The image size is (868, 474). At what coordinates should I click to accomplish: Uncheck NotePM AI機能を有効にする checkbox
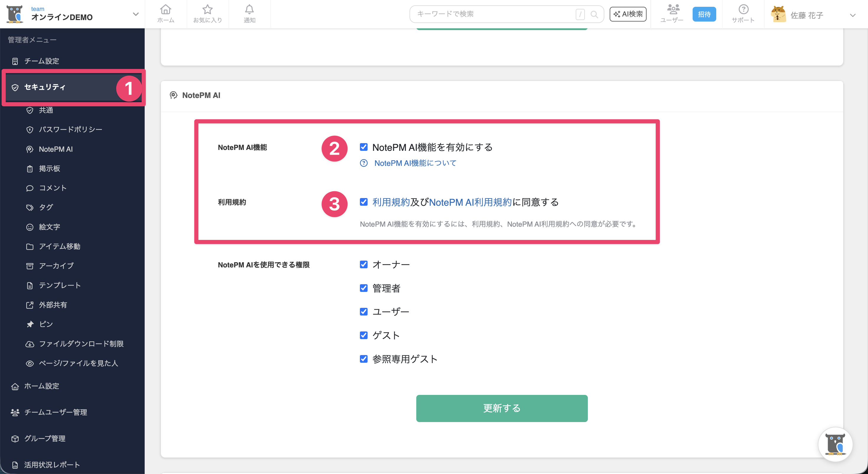click(x=363, y=147)
